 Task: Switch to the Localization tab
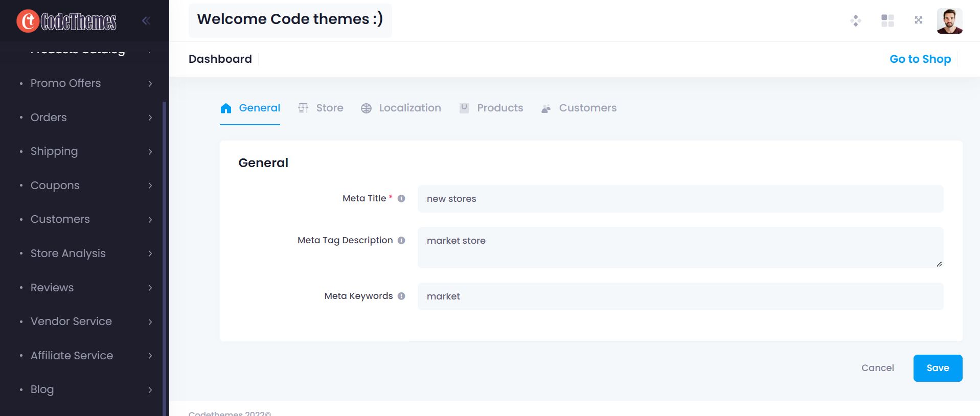pos(401,108)
